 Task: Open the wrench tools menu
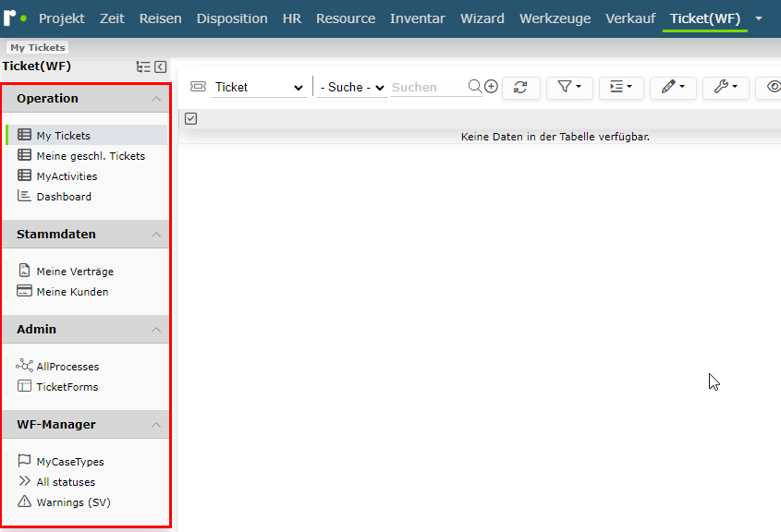click(x=726, y=88)
